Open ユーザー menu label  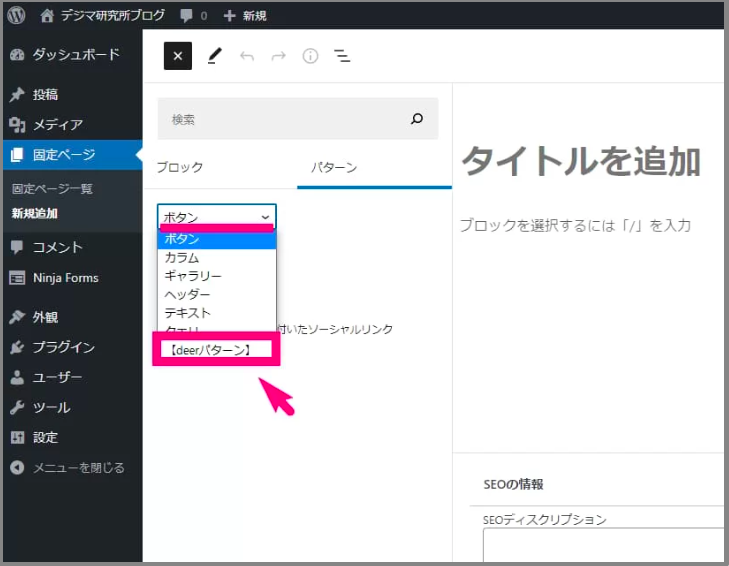(57, 377)
